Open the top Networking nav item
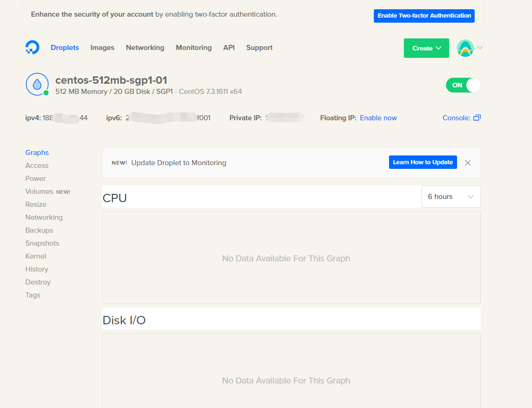Screen dimensions: 532x408 pos(145,48)
